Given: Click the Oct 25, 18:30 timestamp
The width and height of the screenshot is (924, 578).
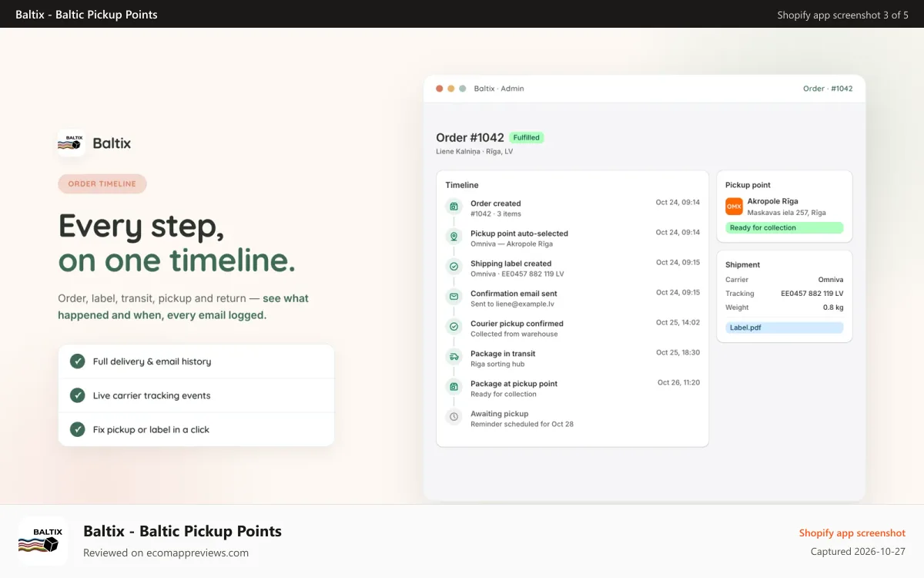Looking at the screenshot, I should pyautogui.click(x=678, y=352).
